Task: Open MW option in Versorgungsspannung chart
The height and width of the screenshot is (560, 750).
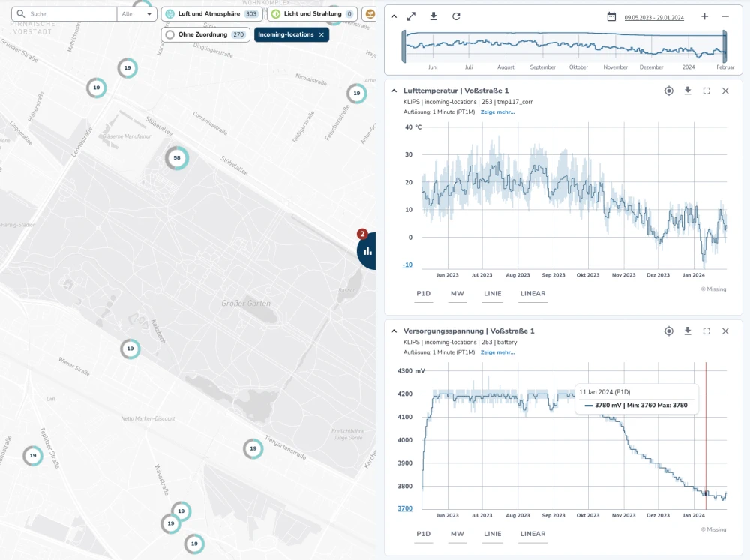Action: (x=457, y=534)
